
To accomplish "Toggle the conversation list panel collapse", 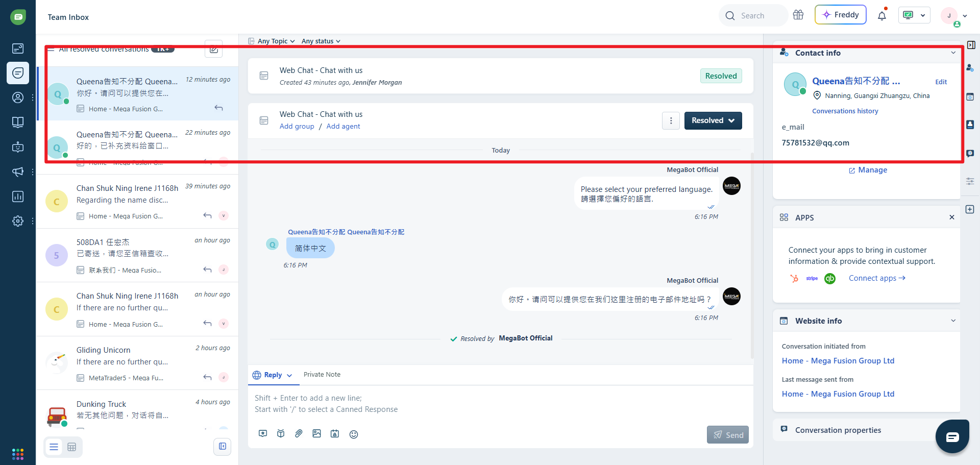I will point(223,447).
